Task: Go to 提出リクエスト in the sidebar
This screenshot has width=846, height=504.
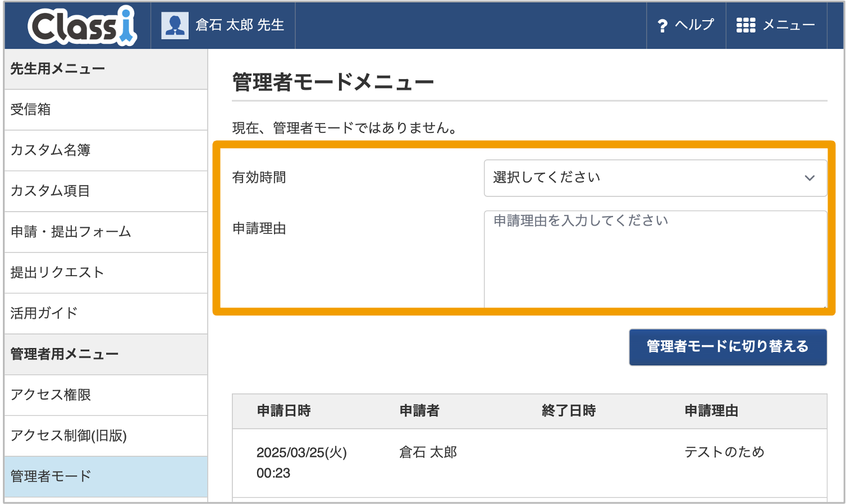Action: tap(106, 273)
